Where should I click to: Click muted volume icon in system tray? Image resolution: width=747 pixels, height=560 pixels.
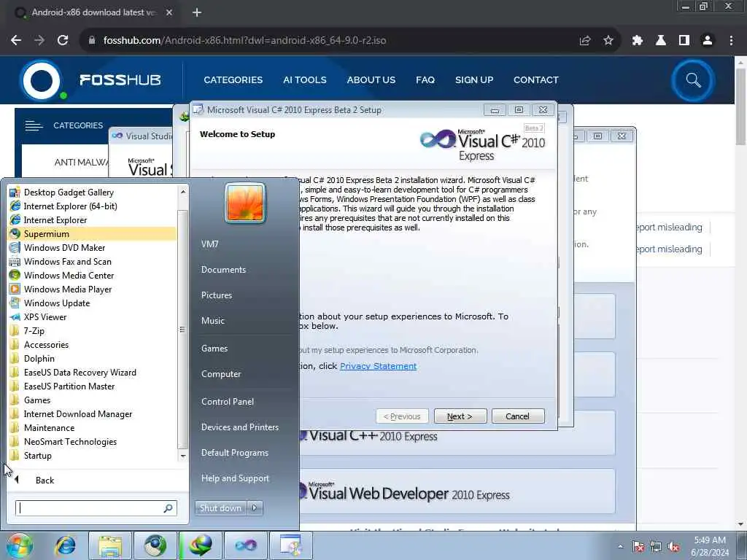point(673,547)
